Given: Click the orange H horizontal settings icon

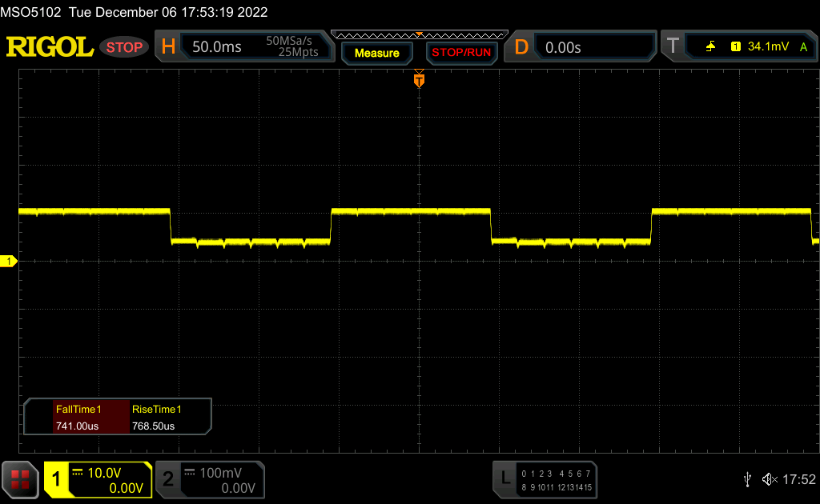Looking at the screenshot, I should pyautogui.click(x=168, y=47).
